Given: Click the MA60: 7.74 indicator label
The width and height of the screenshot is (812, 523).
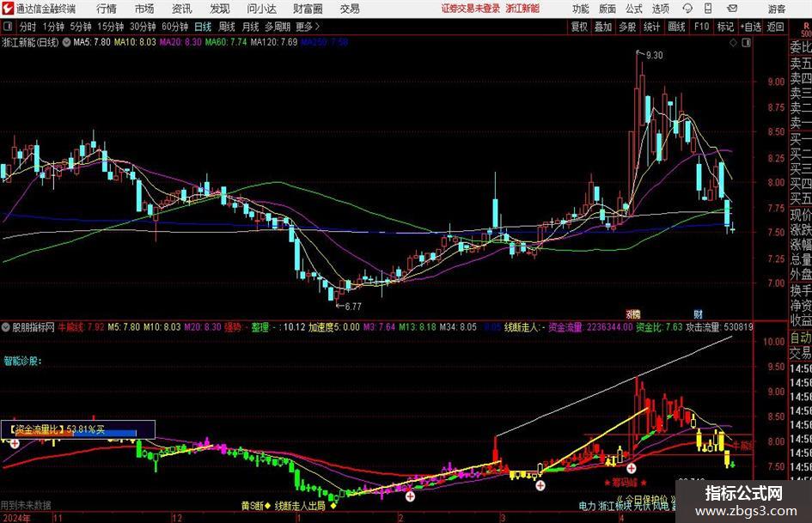Looking at the screenshot, I should point(226,42).
